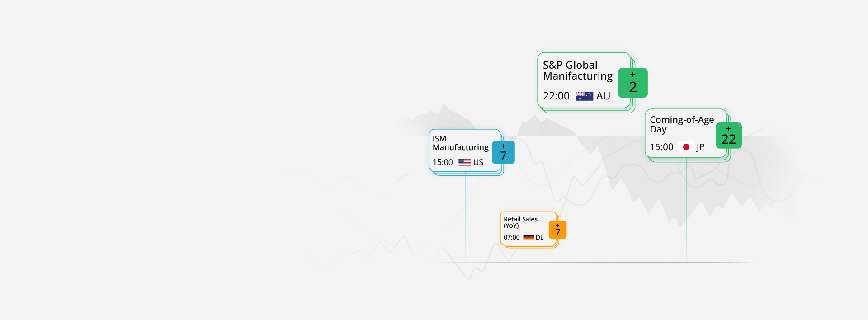Screen dimensions: 868x320
Task: Open the ISM Manufacturing event card
Action: click(x=464, y=151)
